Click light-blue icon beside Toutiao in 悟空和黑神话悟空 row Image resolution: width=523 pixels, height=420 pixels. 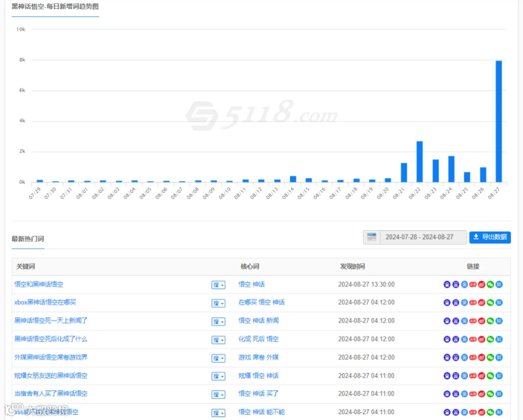coord(464,284)
